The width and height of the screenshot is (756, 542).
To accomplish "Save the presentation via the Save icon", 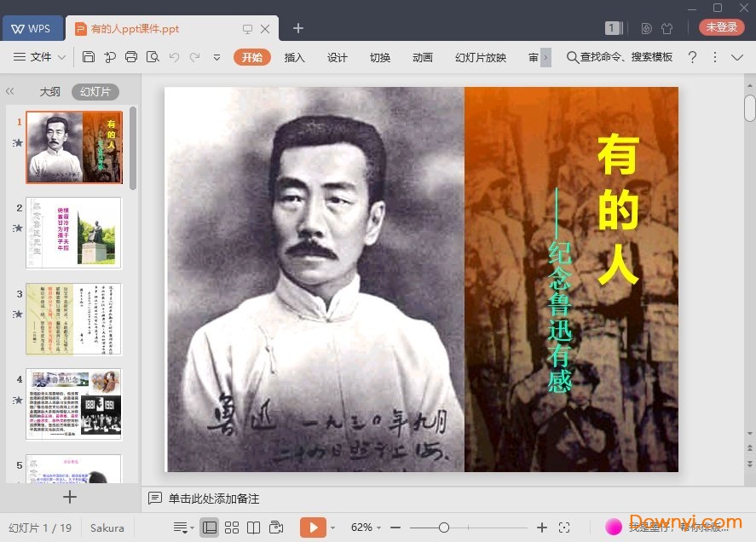I will pos(89,57).
